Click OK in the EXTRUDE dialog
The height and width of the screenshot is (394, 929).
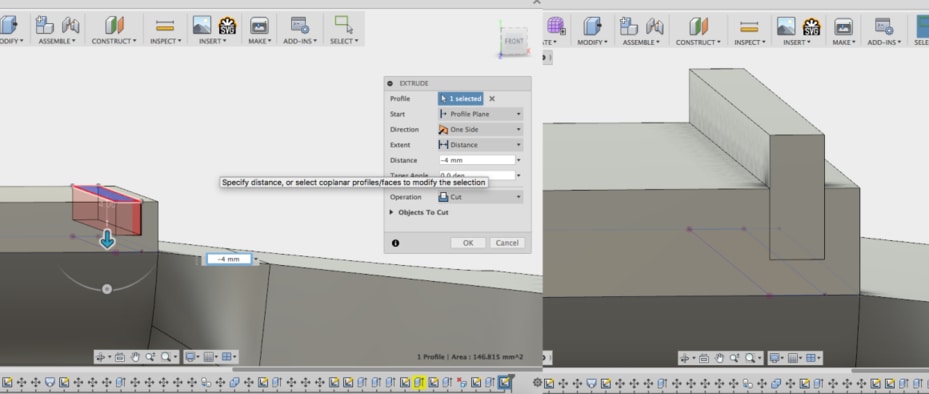[x=468, y=243]
